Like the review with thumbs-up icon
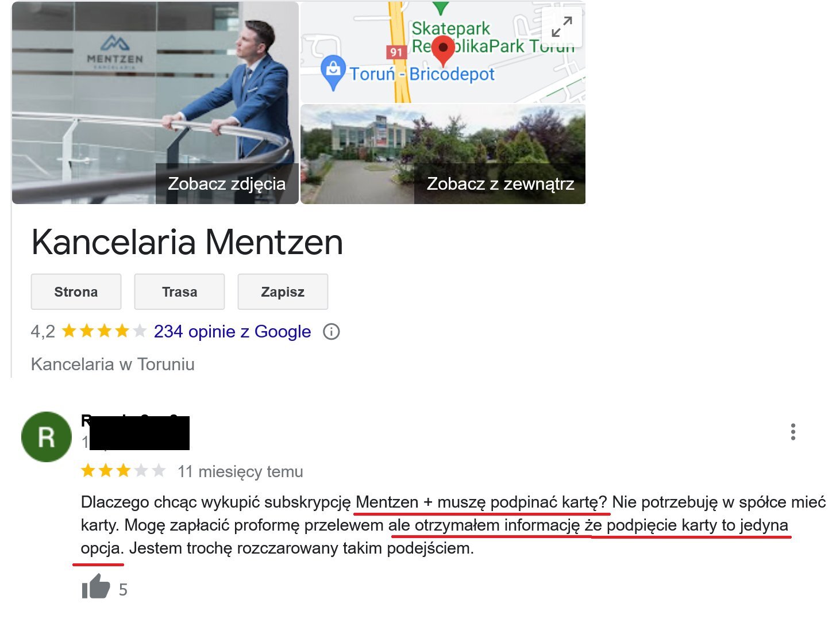This screenshot has width=840, height=622. pos(95,588)
